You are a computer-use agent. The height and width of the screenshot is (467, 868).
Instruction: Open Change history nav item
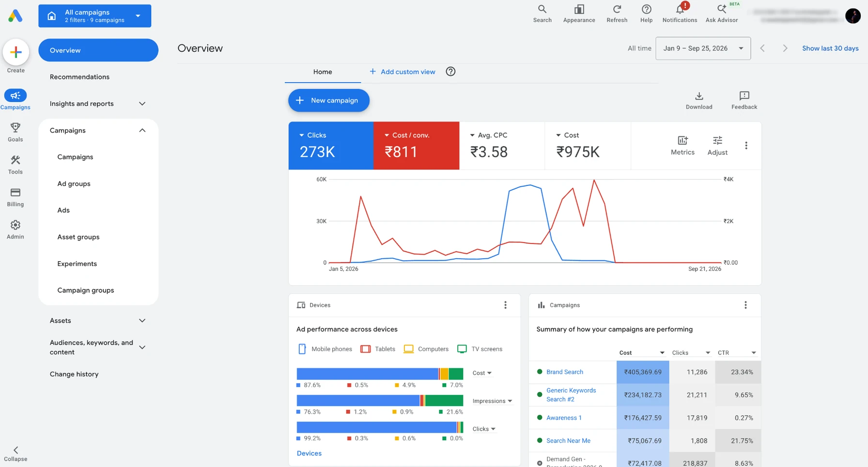tap(74, 374)
